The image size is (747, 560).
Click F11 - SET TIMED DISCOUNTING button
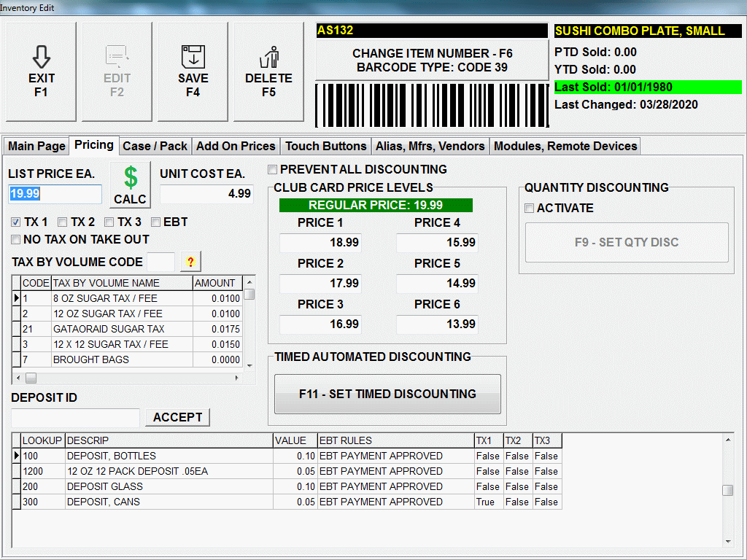point(387,394)
